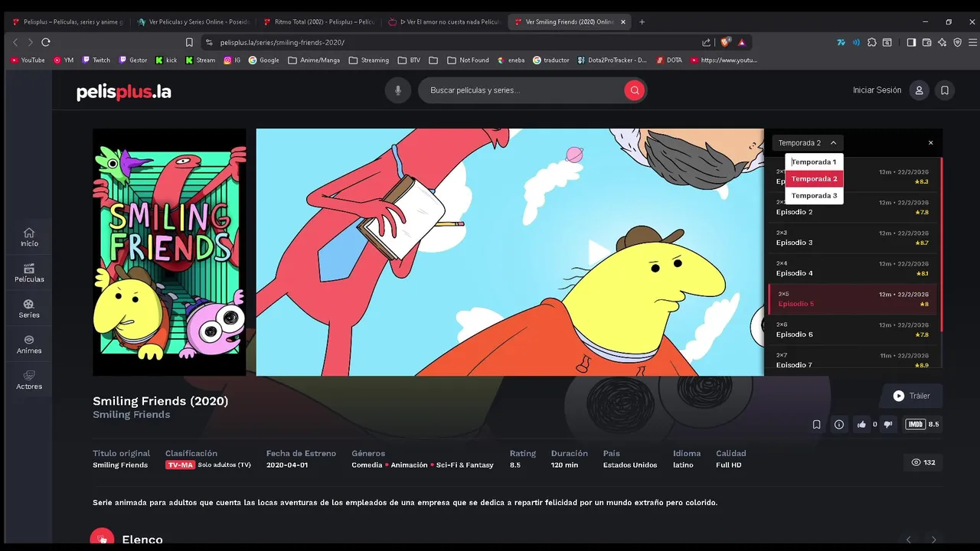
Task: Activate the microphone voice search button
Action: click(x=397, y=90)
